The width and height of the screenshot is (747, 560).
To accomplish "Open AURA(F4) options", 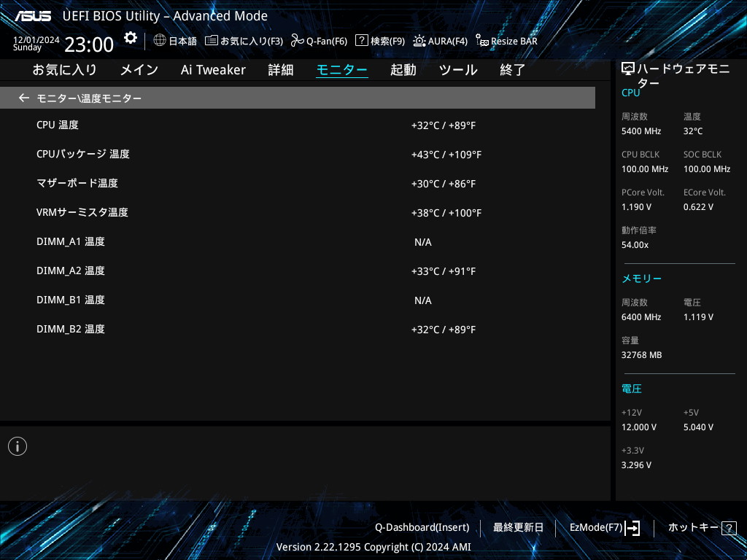I will click(x=448, y=42).
